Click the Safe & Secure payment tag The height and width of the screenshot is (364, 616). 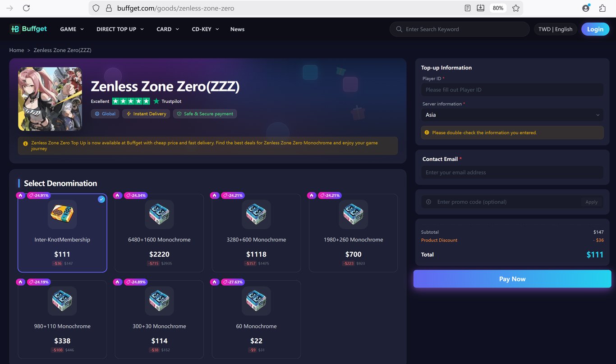(205, 114)
